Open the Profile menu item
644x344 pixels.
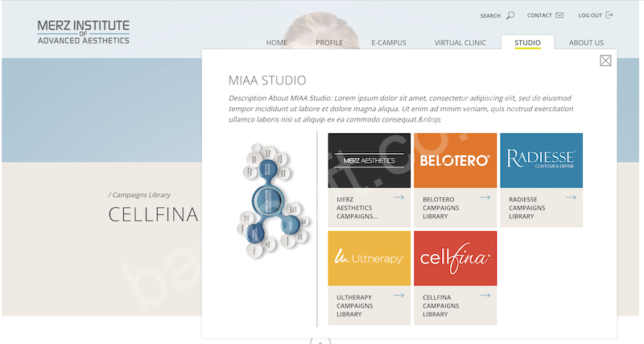[329, 43]
